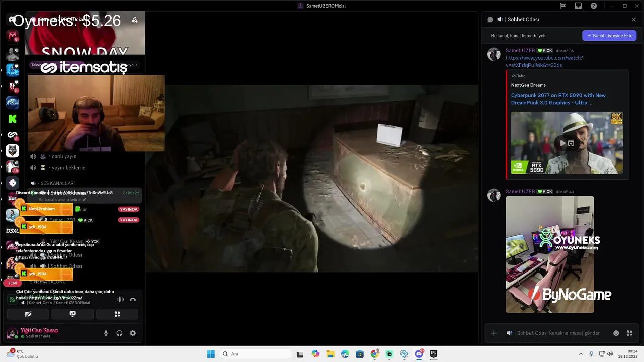Select the wolf logo server icon
The image size is (644, 362).
tap(12, 150)
